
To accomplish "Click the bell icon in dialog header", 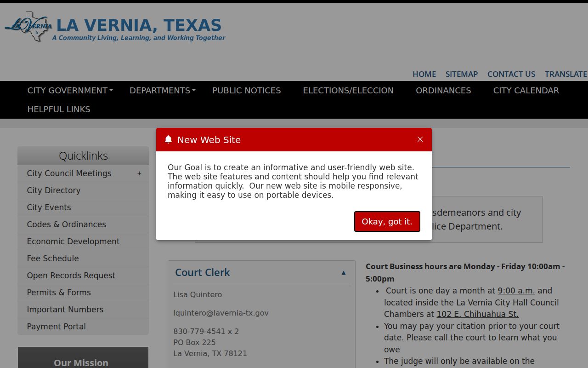I will click(x=168, y=139).
